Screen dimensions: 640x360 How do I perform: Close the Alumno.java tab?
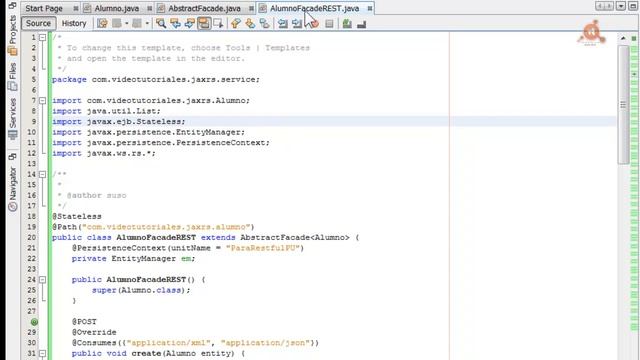[x=149, y=8]
